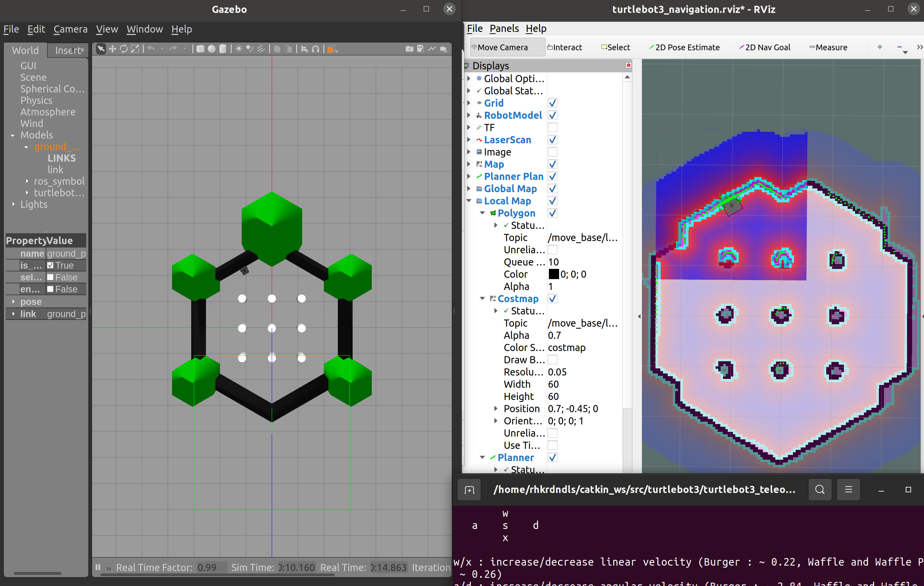Add a spot light in Gazebo
The width and height of the screenshot is (924, 586).
(x=250, y=49)
